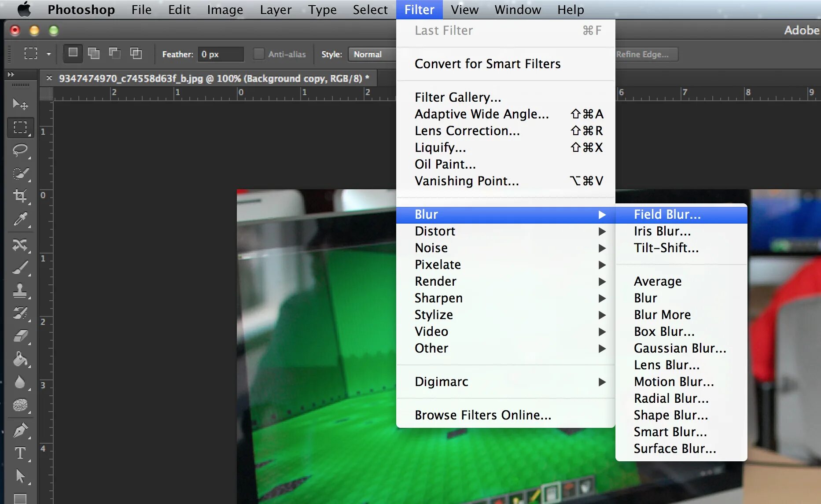Expand the Video submenu
Viewport: 821px width, 504px height.
click(505, 331)
